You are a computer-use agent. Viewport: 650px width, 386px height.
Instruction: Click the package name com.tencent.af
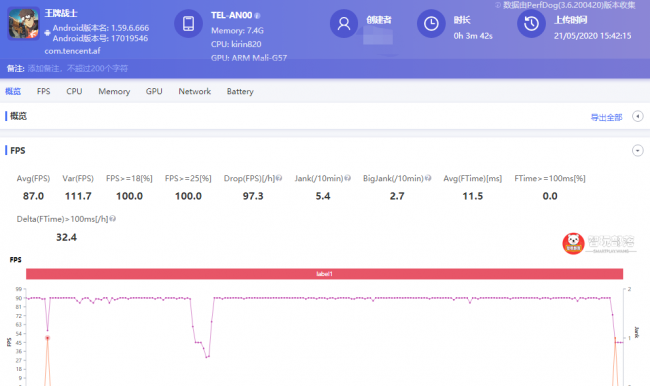pos(73,51)
